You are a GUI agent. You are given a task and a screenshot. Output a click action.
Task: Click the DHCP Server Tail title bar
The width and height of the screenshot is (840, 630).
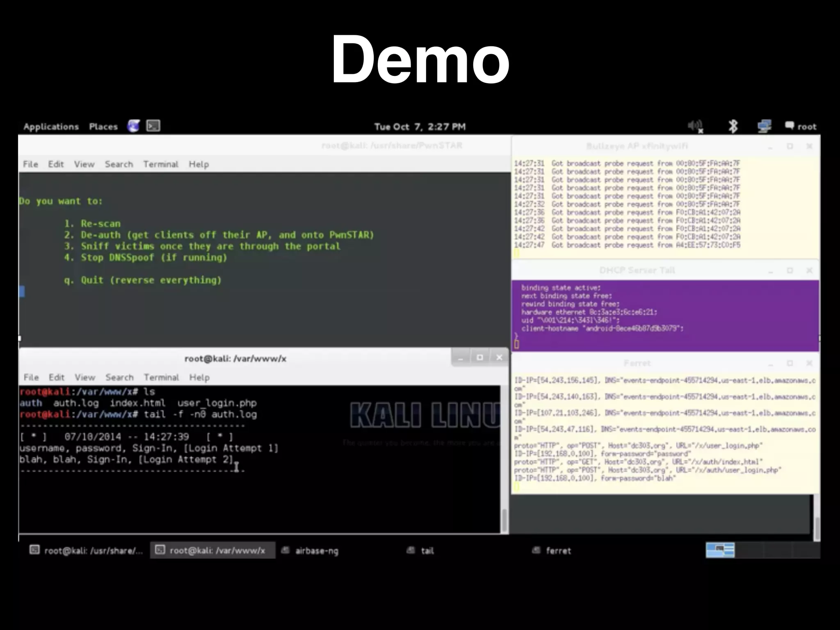point(637,270)
